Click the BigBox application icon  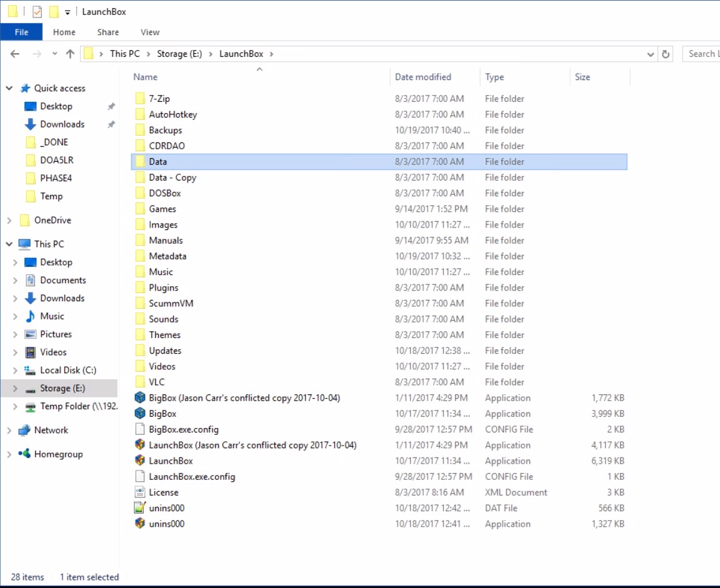click(140, 413)
